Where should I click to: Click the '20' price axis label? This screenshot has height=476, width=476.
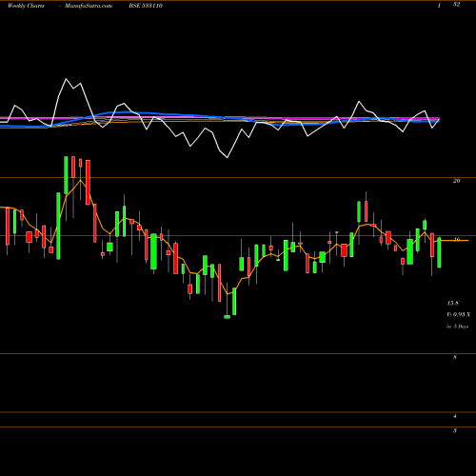point(456,181)
